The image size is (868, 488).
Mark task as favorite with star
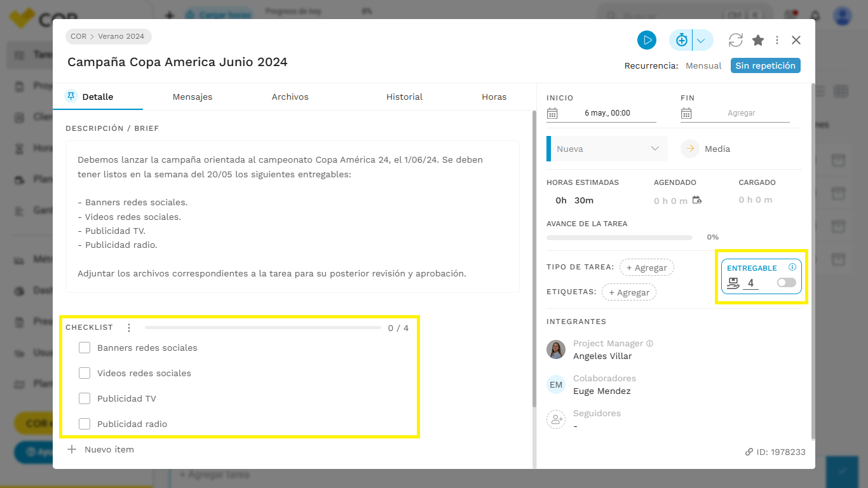(758, 40)
